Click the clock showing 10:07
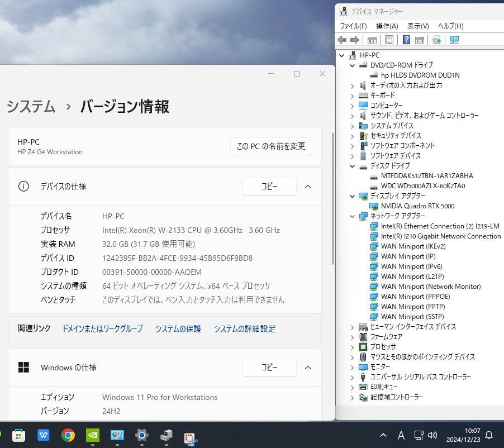 click(x=472, y=431)
